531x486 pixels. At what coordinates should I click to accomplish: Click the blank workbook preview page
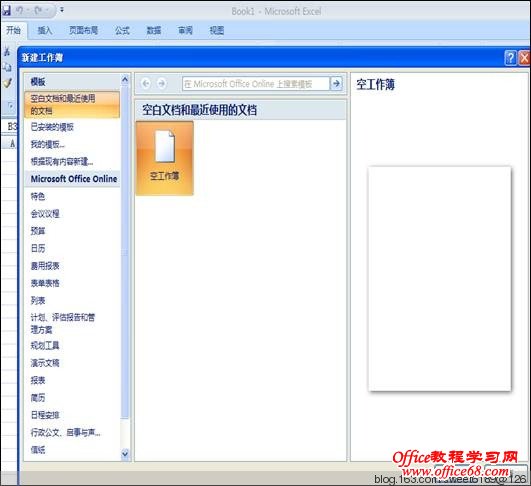pyautogui.click(x=440, y=278)
